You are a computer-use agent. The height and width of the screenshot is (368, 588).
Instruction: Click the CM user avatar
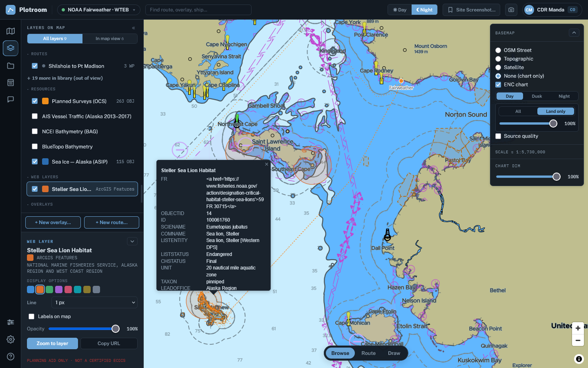coord(529,10)
